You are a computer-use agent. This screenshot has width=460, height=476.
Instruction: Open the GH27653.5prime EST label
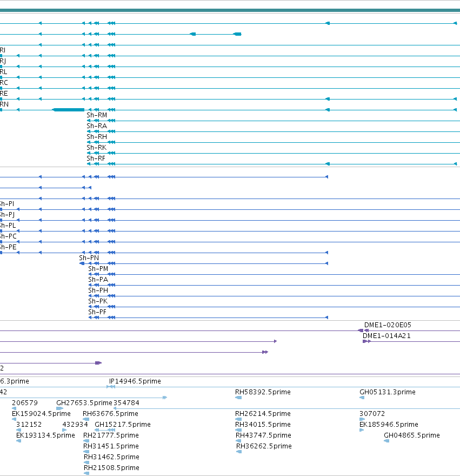tap(84, 403)
